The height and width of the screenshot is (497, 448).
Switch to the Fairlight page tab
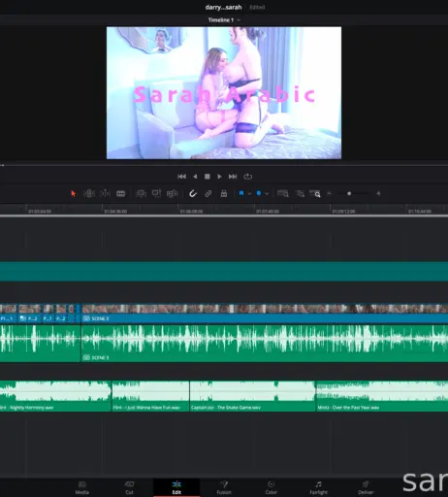click(x=318, y=487)
